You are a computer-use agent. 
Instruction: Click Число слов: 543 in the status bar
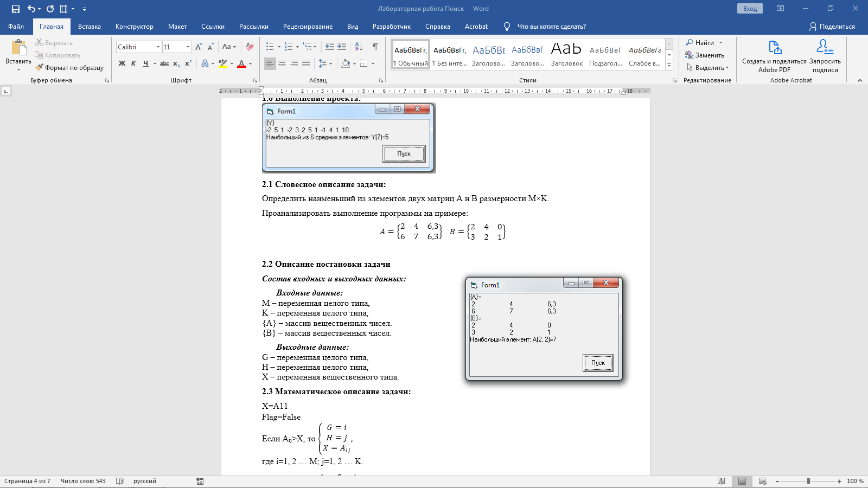click(83, 481)
